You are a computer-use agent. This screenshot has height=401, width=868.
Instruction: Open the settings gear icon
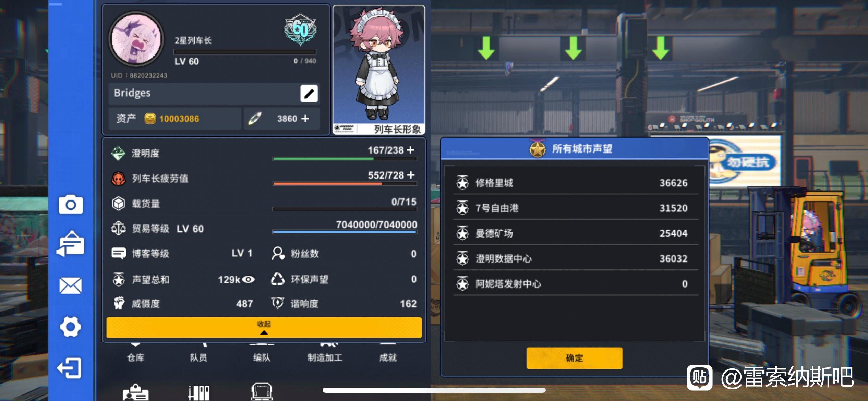[71, 327]
